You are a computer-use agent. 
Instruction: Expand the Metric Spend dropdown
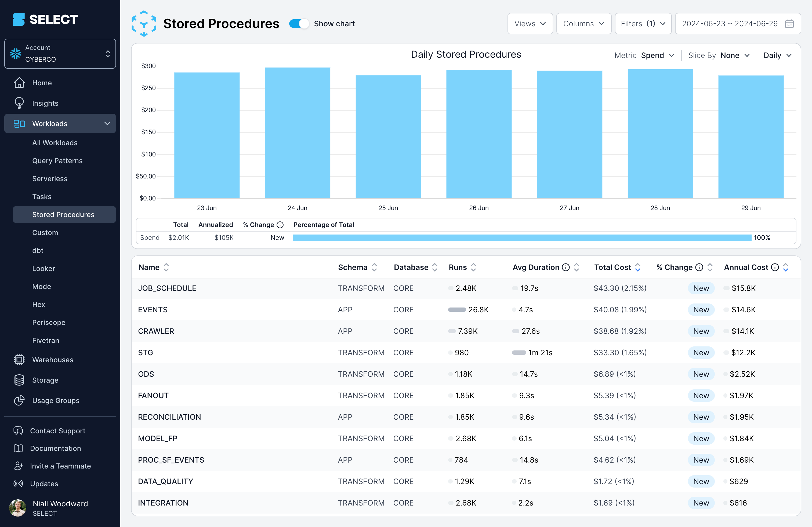pyautogui.click(x=657, y=55)
